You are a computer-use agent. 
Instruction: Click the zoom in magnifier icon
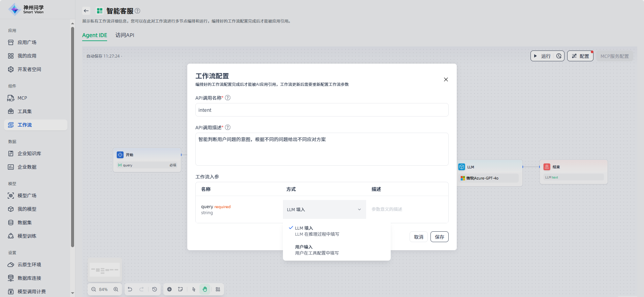point(116,289)
